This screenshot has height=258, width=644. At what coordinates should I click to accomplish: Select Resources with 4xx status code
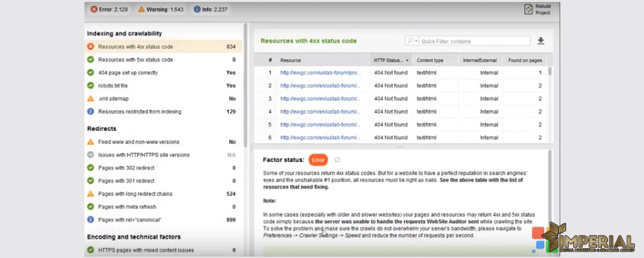coord(135,47)
